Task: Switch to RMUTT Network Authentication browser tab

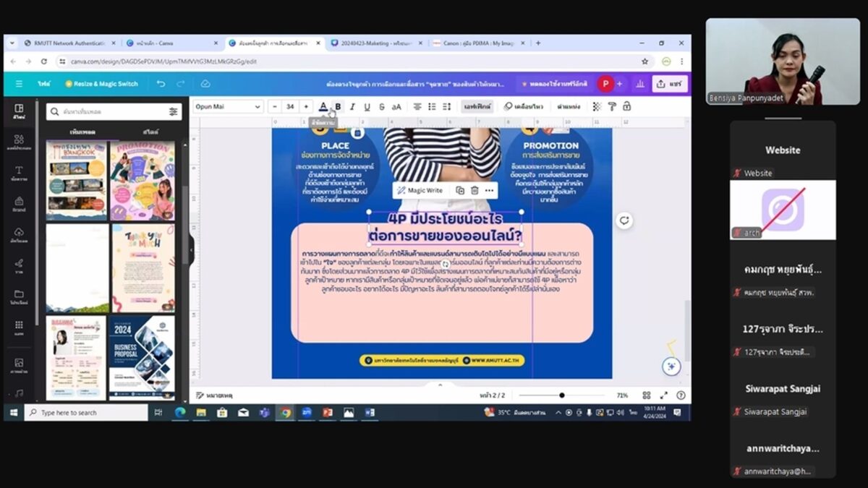Action: click(x=69, y=43)
